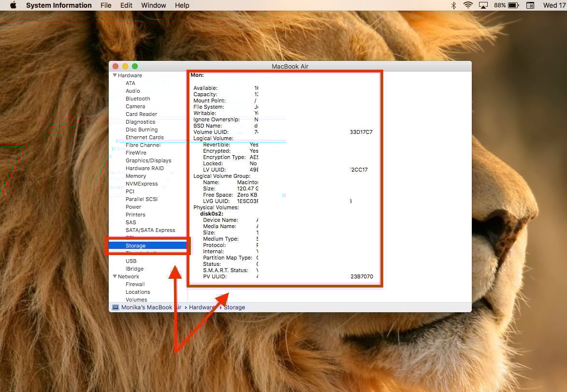The image size is (567, 392).
Task: Select Card Reader in the sidebar
Action: (x=142, y=114)
